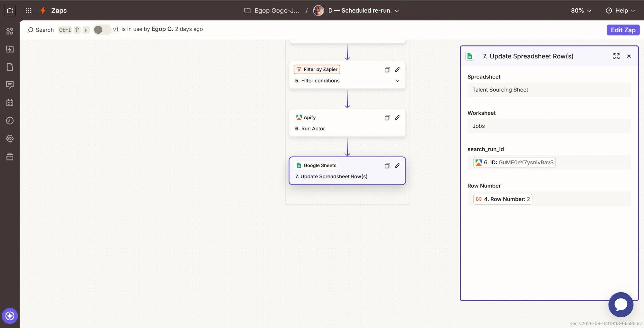Open the Help menu

pos(620,11)
